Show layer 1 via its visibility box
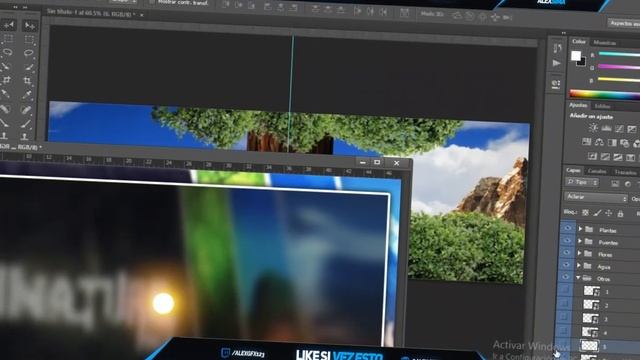The width and height of the screenshot is (640, 360). pos(565,290)
